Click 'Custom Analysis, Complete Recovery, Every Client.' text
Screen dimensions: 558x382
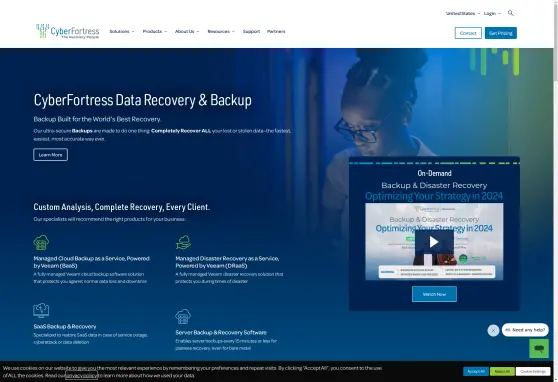tap(122, 207)
